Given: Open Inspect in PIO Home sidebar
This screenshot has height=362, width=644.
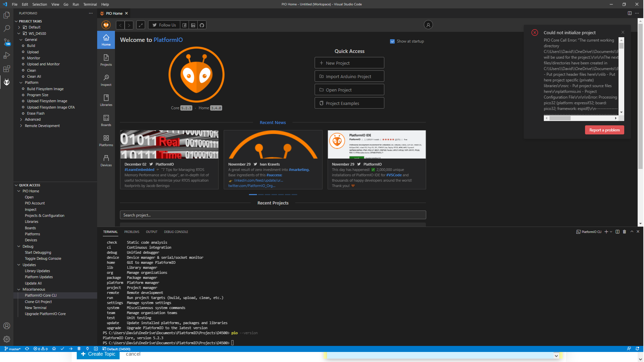Looking at the screenshot, I should tap(106, 80).
